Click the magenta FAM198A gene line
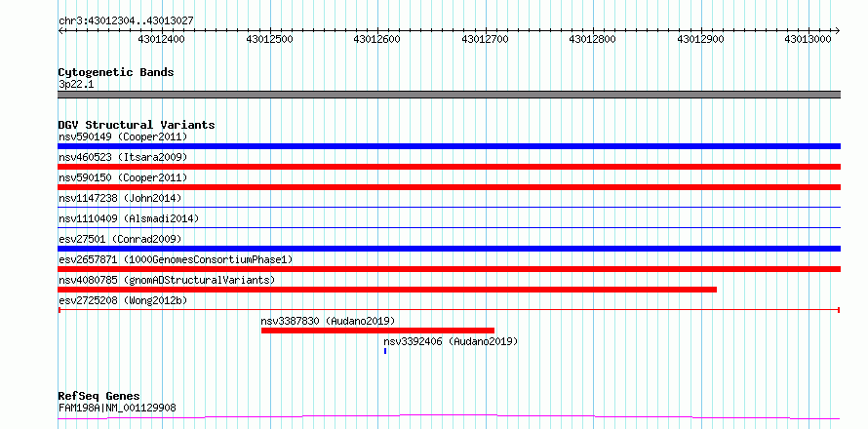The image size is (868, 429). pyautogui.click(x=449, y=417)
